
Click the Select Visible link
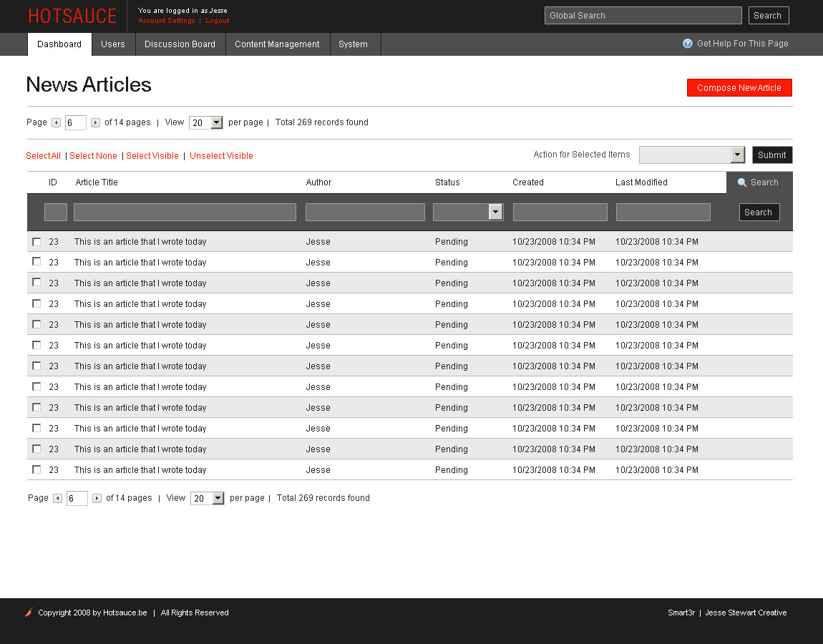point(152,156)
